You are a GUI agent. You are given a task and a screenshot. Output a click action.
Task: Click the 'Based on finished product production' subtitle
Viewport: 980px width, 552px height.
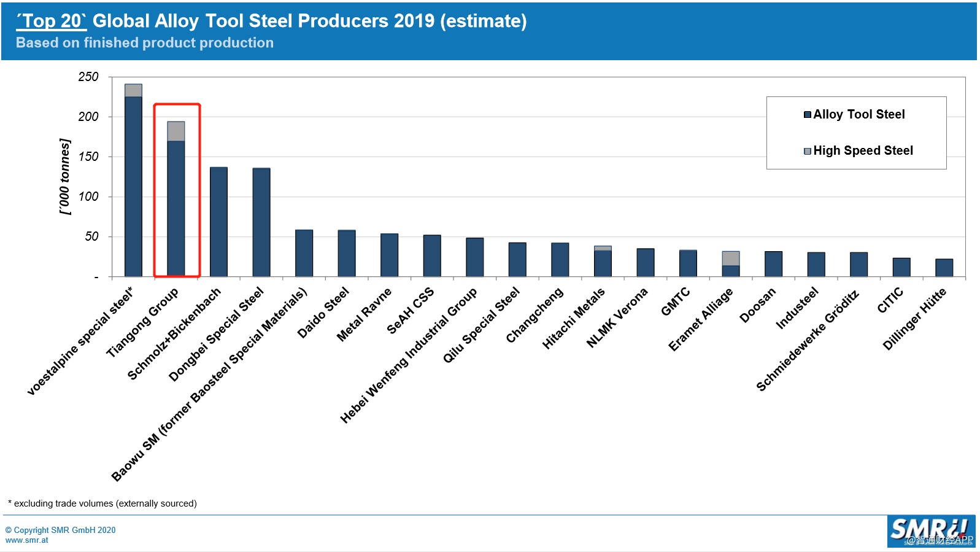coord(145,43)
